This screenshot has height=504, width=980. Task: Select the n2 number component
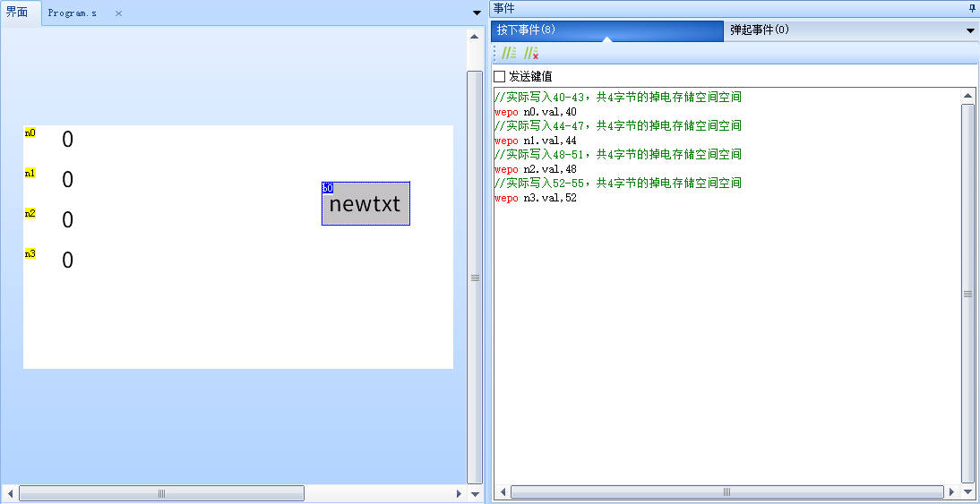pos(67,219)
